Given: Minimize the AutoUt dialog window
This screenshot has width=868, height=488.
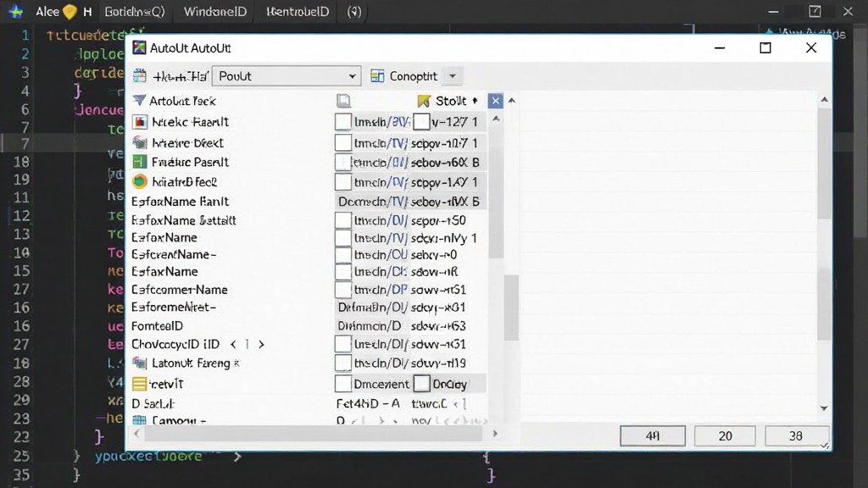Looking at the screenshot, I should [720, 48].
